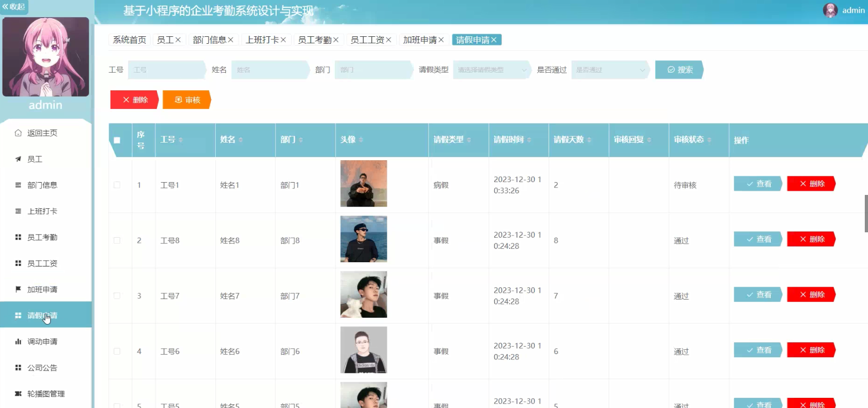Close the 部门信息 tab
Image resolution: width=868 pixels, height=408 pixels.
click(x=231, y=40)
